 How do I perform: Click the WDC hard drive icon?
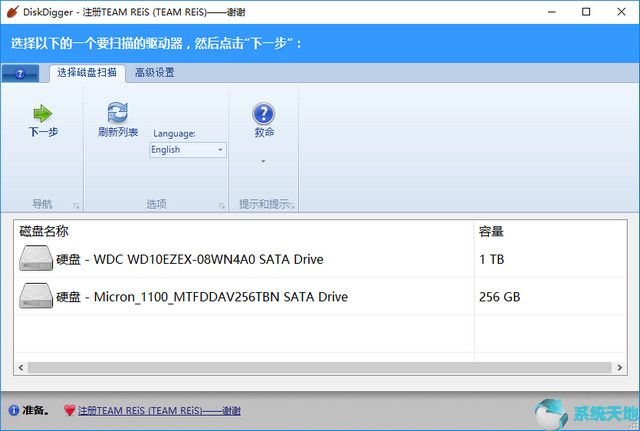pos(36,258)
